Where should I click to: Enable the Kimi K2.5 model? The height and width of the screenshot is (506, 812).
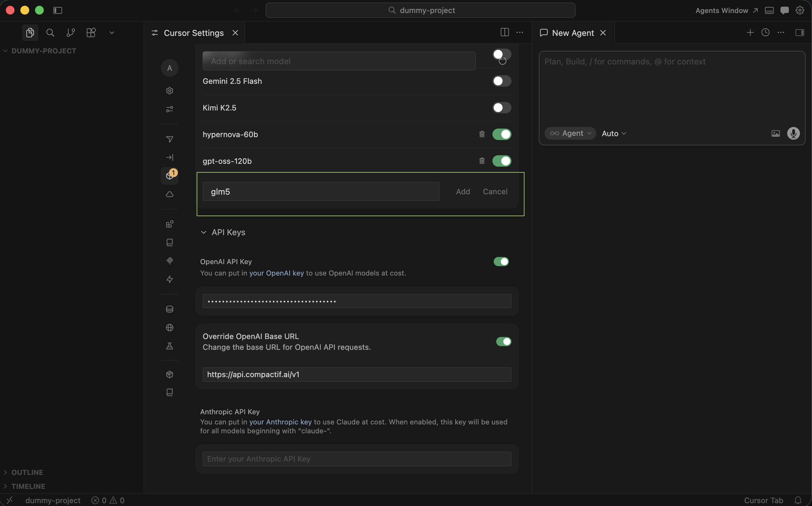pyautogui.click(x=502, y=108)
